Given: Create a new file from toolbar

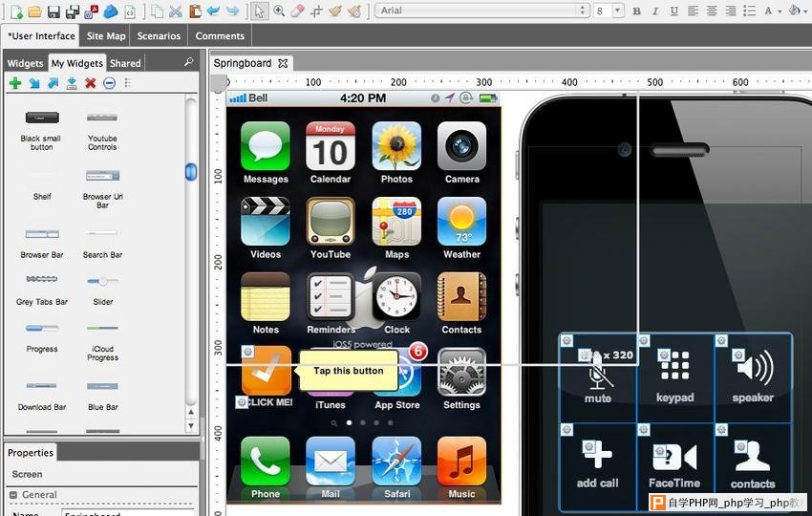Looking at the screenshot, I should (16, 11).
